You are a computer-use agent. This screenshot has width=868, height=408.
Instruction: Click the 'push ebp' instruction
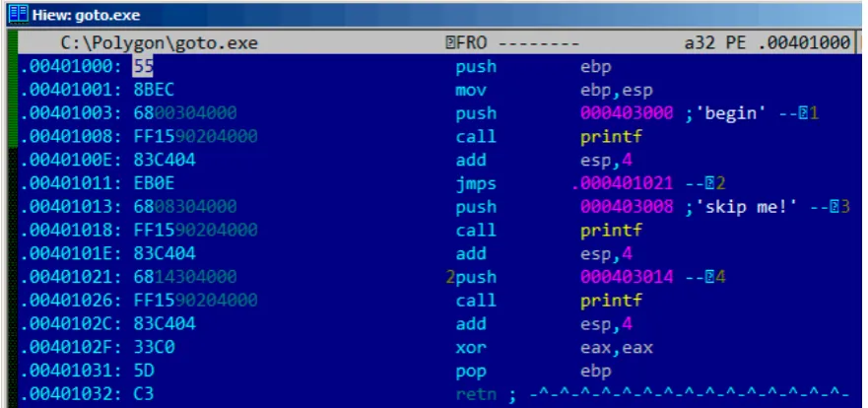(533, 67)
